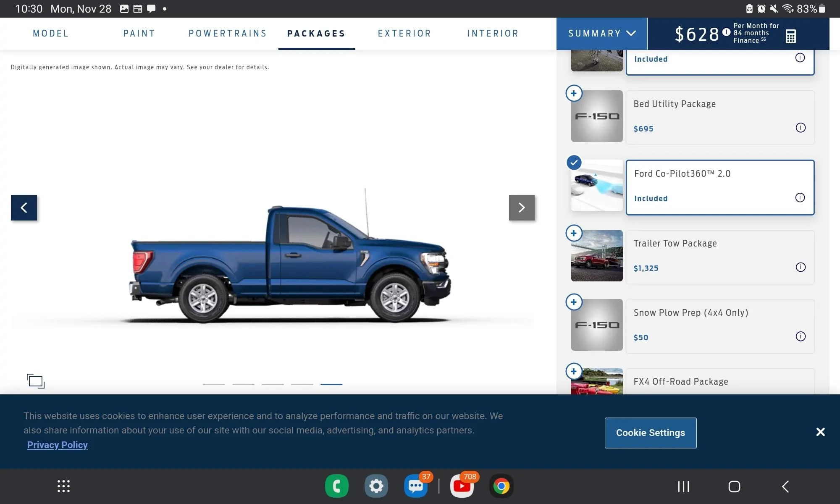Switch to the Exterior tab

point(404,34)
